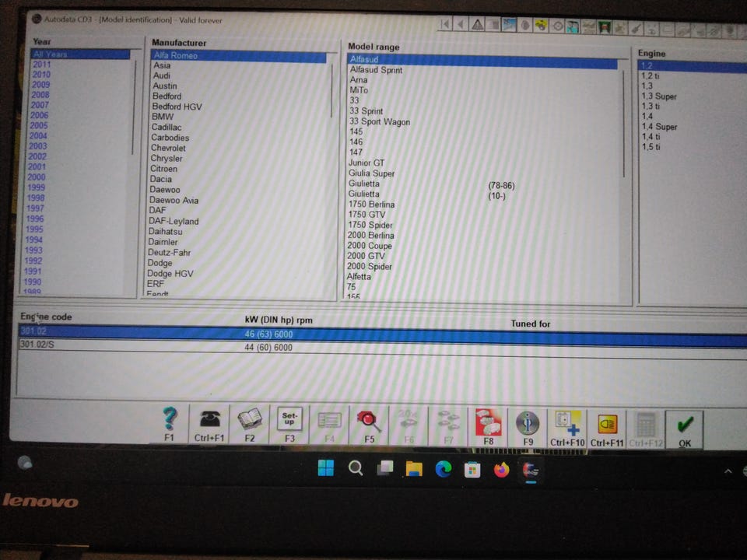Click the Model range list scrollbar
This screenshot has width=747, height=560.
click(623, 124)
